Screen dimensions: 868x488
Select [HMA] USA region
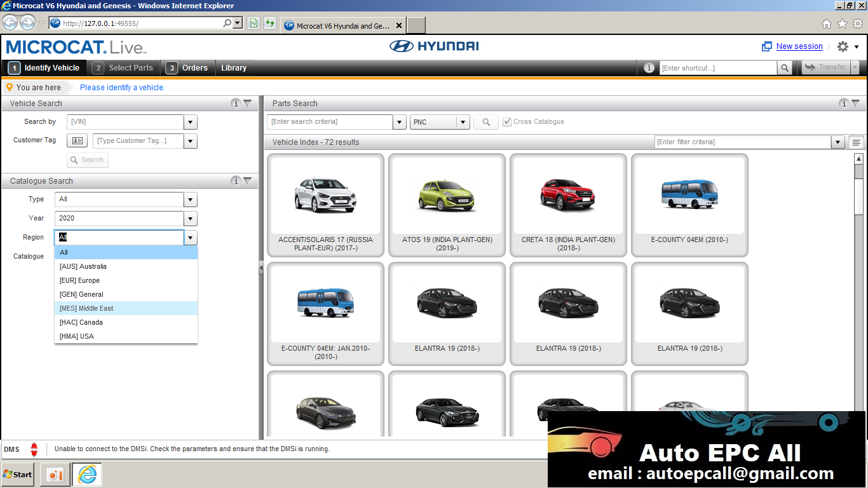click(x=126, y=337)
